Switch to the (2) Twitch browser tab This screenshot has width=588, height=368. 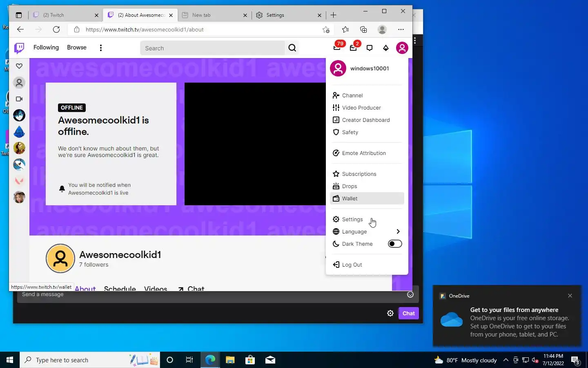[x=65, y=15]
